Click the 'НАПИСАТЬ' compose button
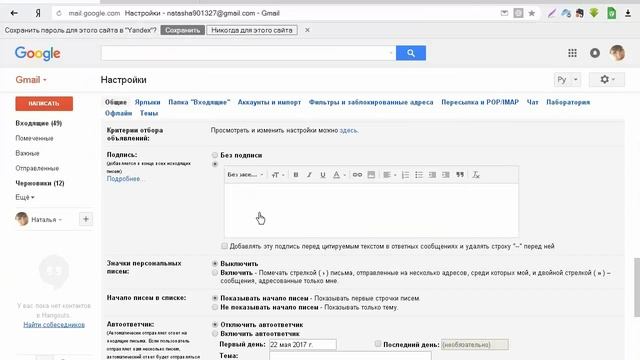 44,104
